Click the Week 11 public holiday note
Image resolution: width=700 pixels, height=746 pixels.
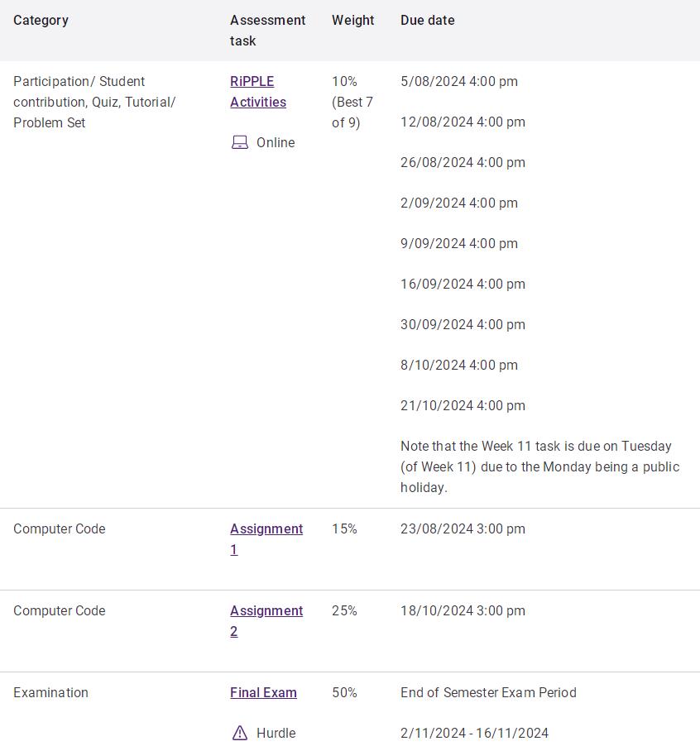540,466
